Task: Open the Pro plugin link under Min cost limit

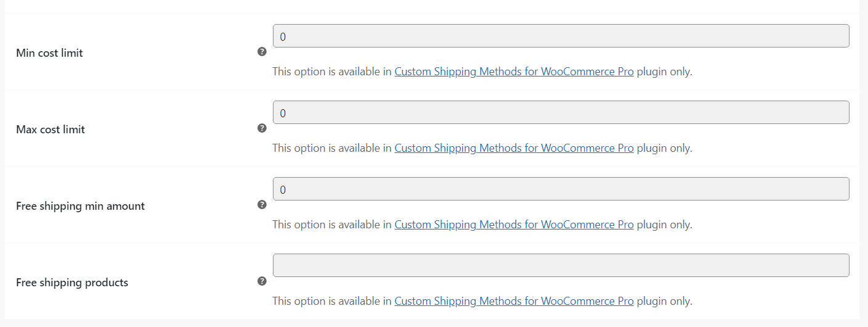Action: [514, 72]
